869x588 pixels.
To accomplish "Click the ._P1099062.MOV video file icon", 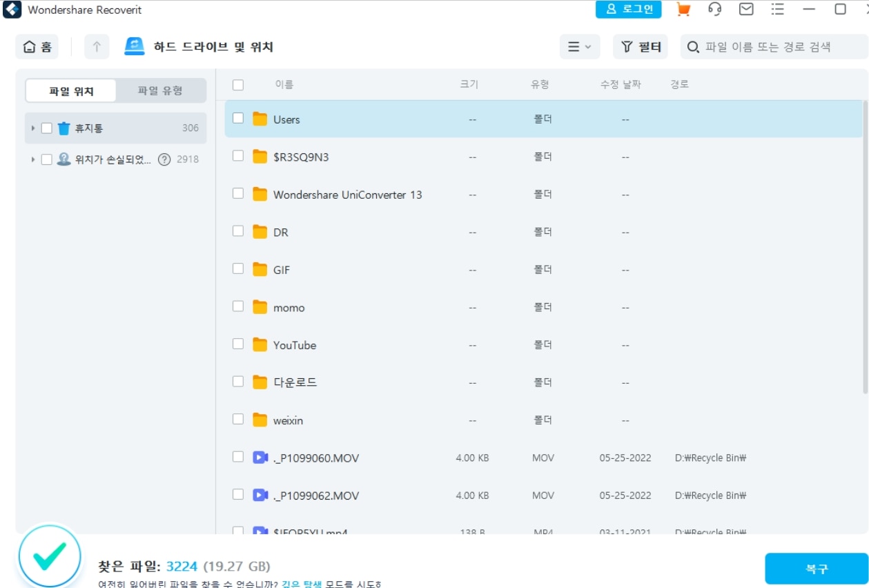I will click(x=260, y=495).
